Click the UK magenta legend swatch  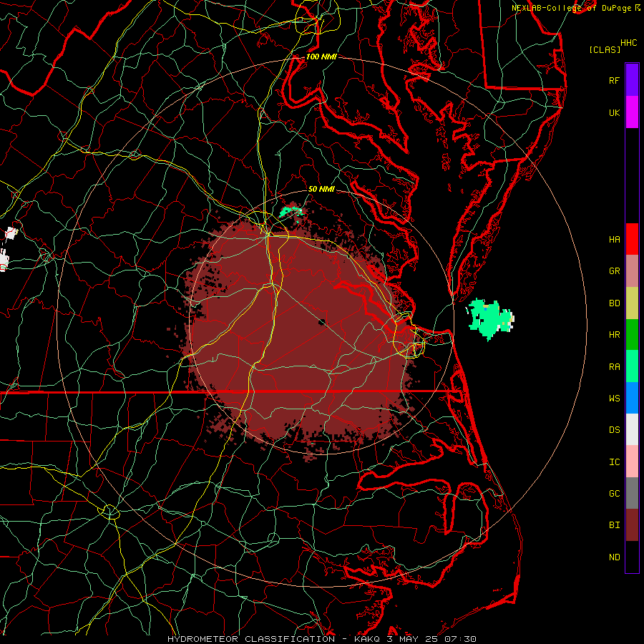[x=632, y=112]
